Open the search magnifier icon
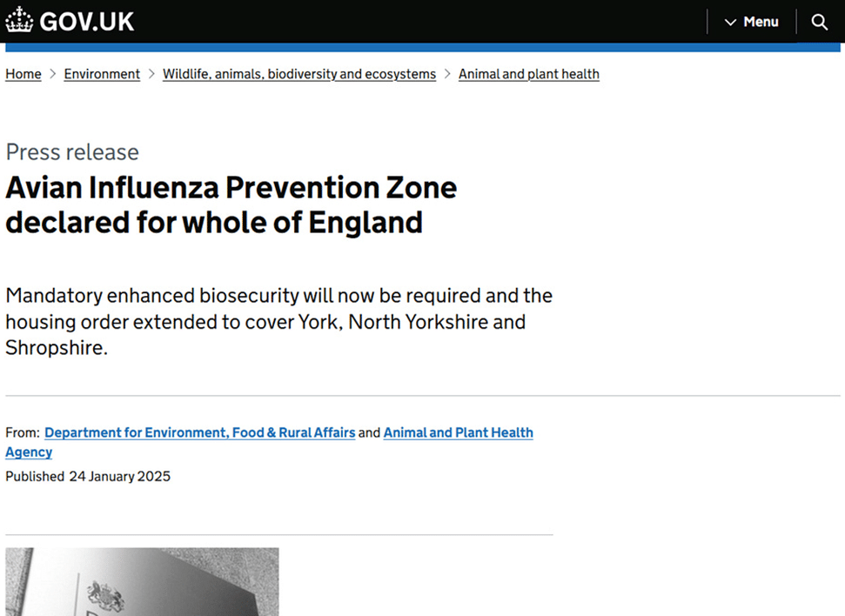 [819, 22]
